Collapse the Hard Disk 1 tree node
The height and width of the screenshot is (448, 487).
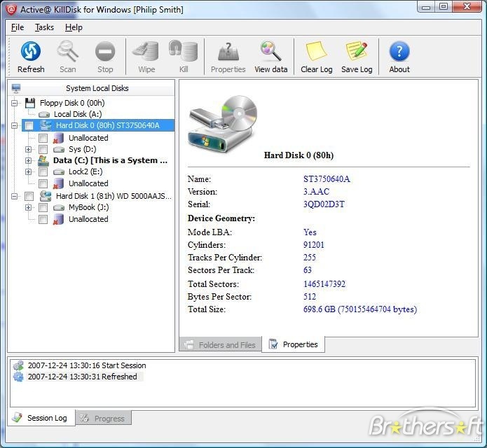point(14,197)
